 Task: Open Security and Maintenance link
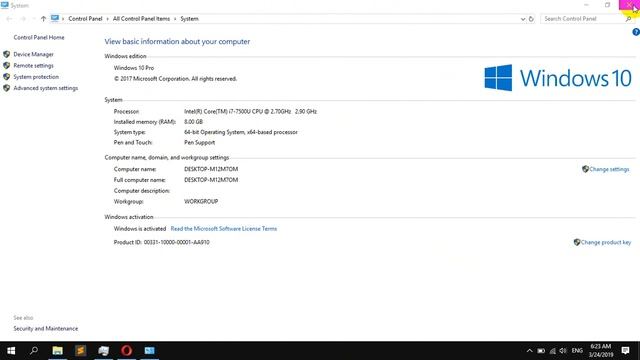click(x=46, y=329)
